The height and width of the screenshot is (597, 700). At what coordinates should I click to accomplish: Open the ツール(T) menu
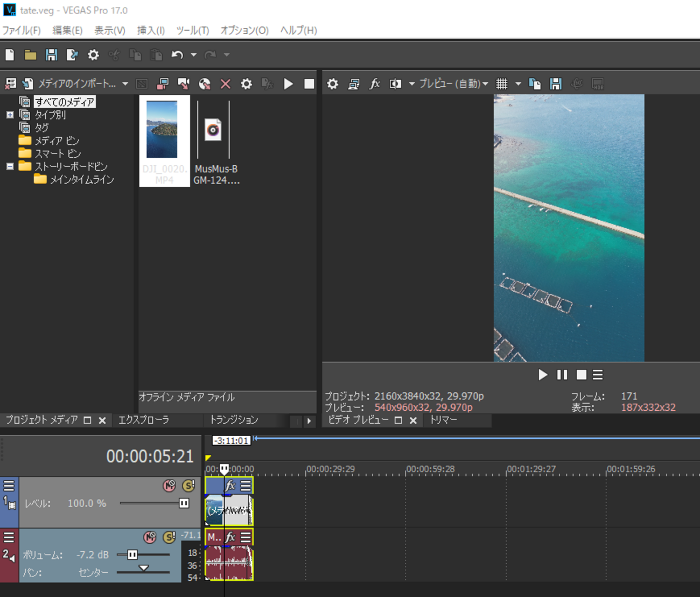coord(192,30)
